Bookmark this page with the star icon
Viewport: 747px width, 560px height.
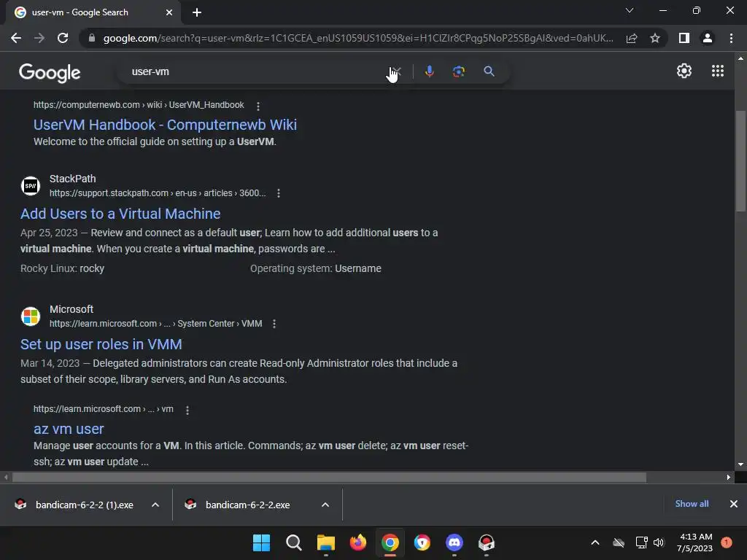point(655,38)
